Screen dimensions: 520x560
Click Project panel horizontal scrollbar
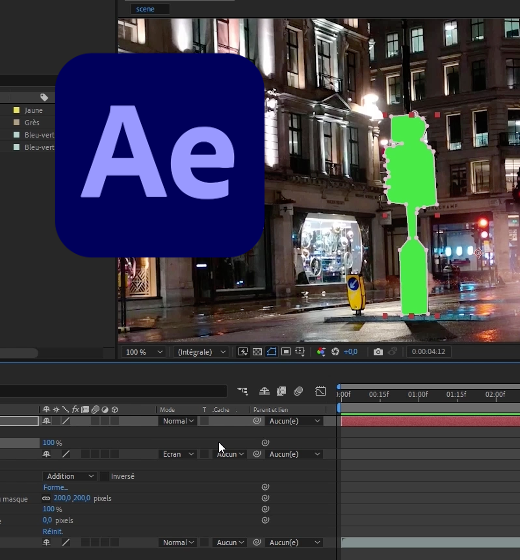[19, 352]
